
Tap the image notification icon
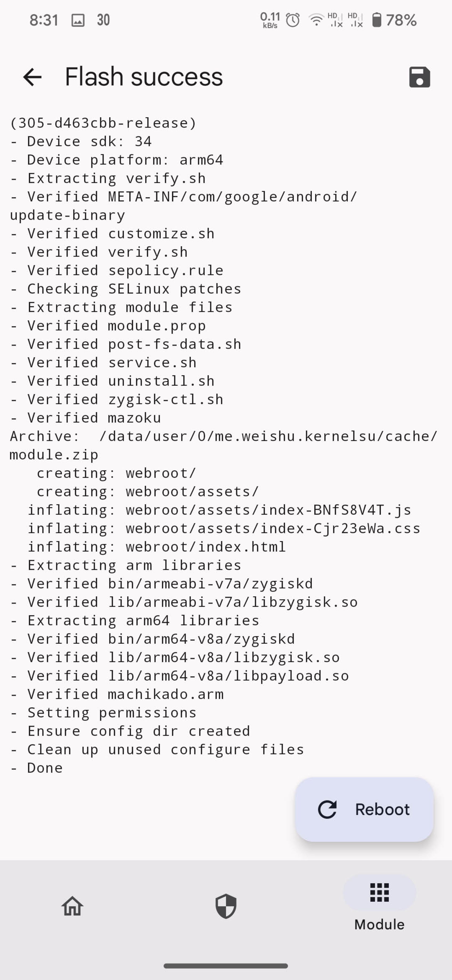tap(78, 20)
